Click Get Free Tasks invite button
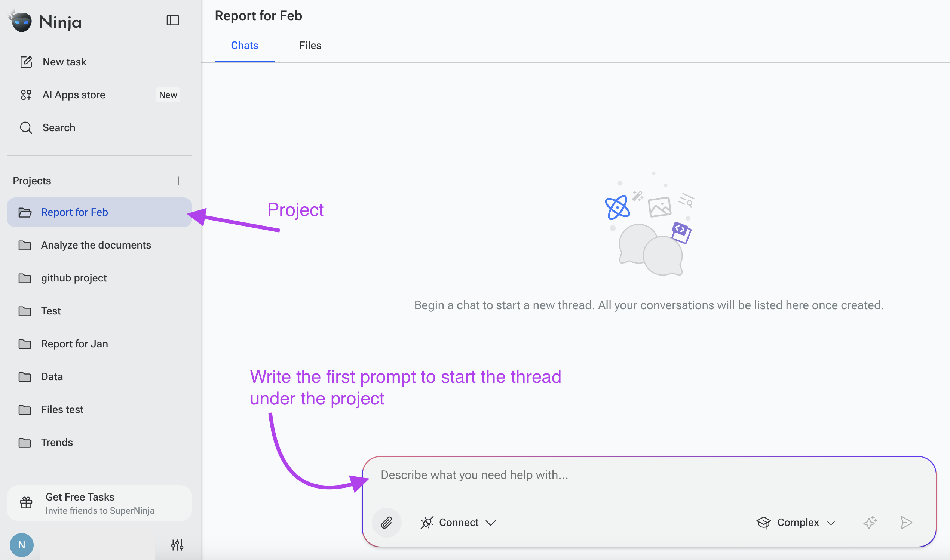 point(99,504)
